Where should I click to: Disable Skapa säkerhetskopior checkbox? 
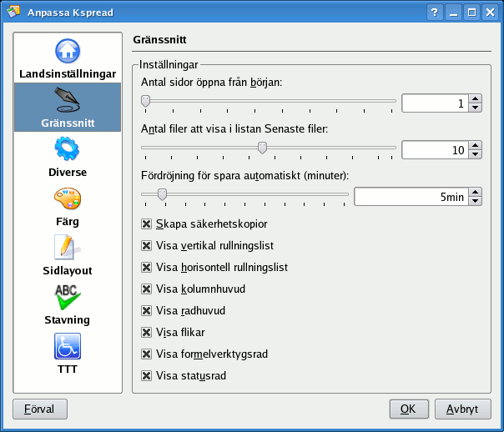pos(147,224)
